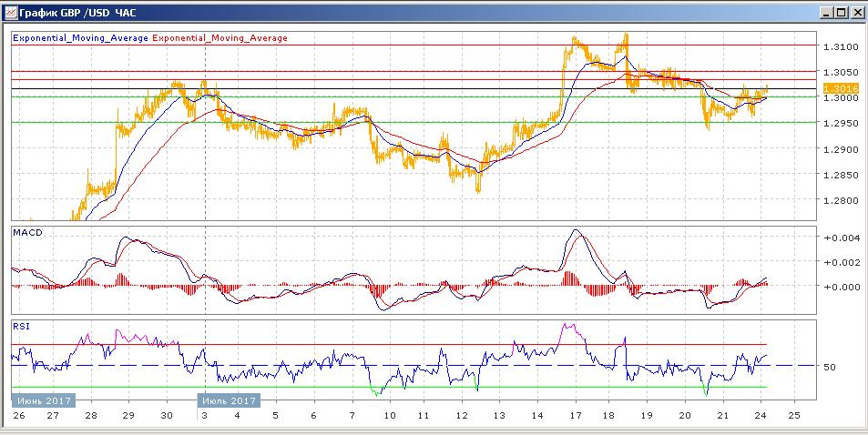The height and width of the screenshot is (435, 868).
Task: Close the GBP/USD chart window
Action: [856, 13]
